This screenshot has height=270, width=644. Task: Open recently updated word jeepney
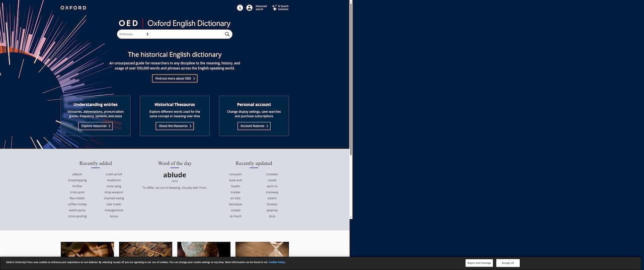(272, 211)
